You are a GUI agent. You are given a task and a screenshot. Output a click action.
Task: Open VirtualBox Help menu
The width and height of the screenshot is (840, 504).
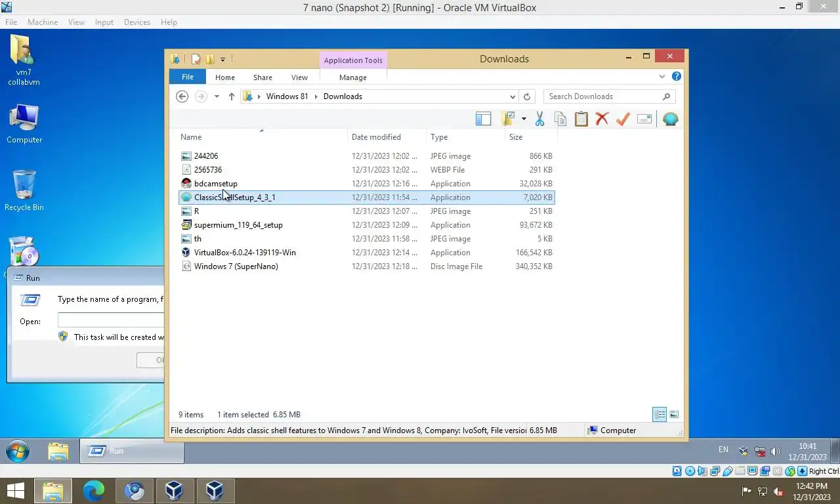point(169,22)
